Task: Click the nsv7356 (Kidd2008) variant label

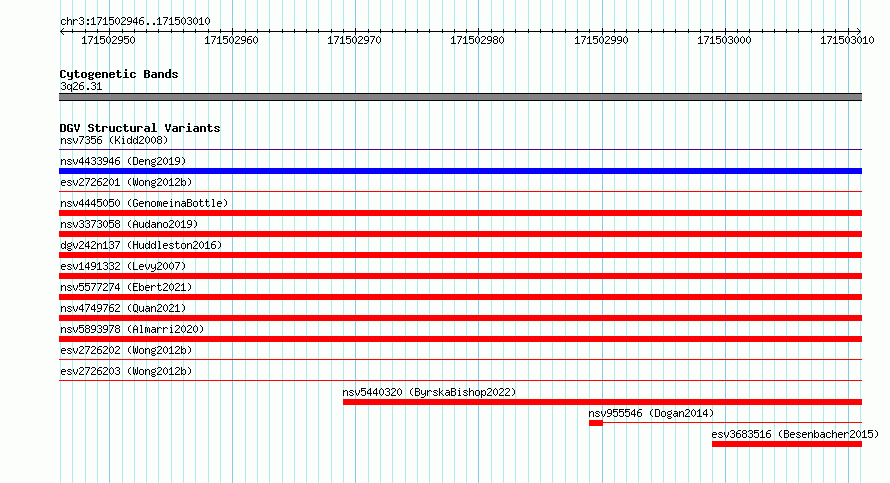Action: 114,140
